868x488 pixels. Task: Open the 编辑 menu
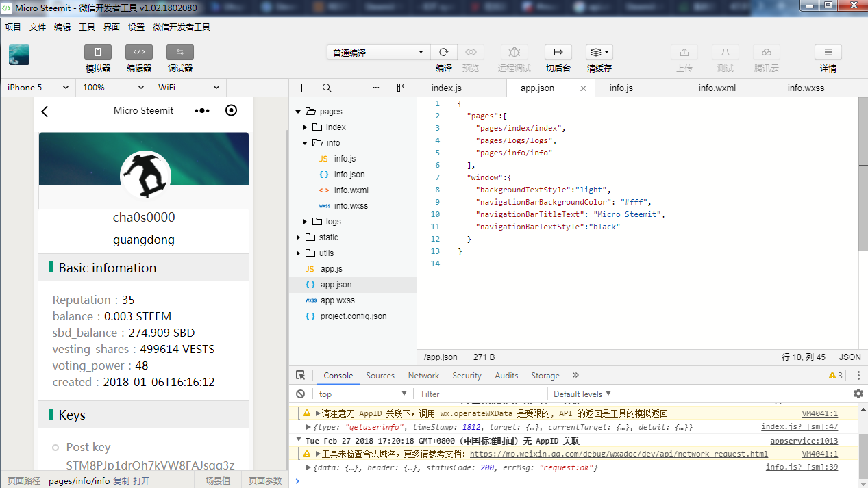point(62,27)
